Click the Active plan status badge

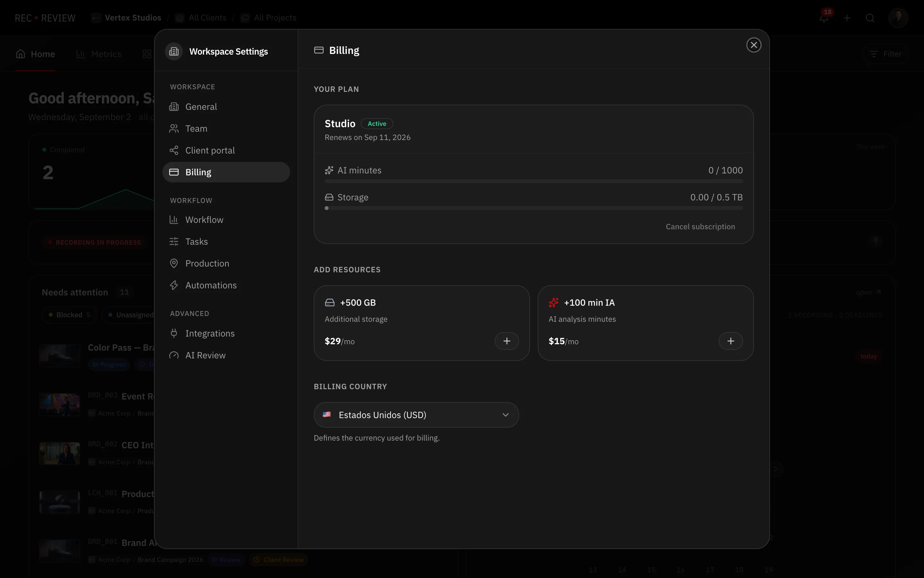click(377, 124)
